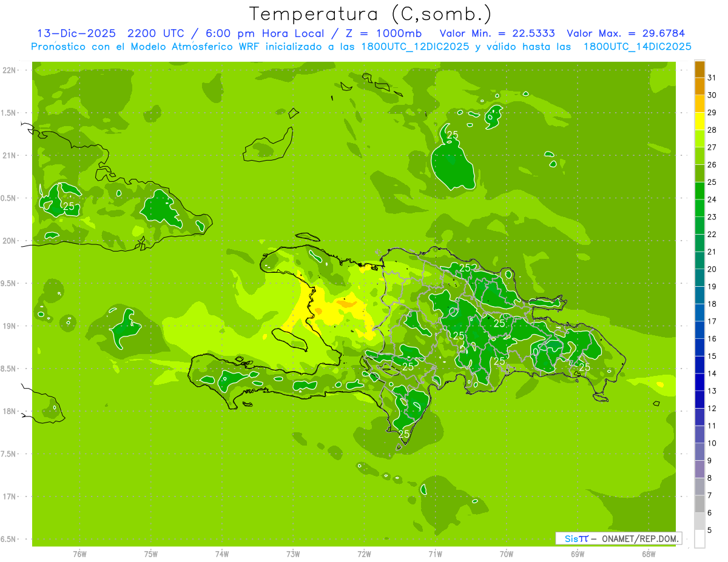The image size is (728, 562).
Task: Click the title "Temperatura (C,somb.)"
Action: pos(371,15)
